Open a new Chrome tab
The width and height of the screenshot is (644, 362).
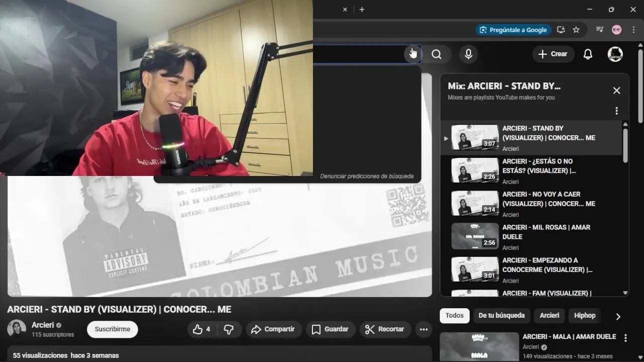coord(362,10)
